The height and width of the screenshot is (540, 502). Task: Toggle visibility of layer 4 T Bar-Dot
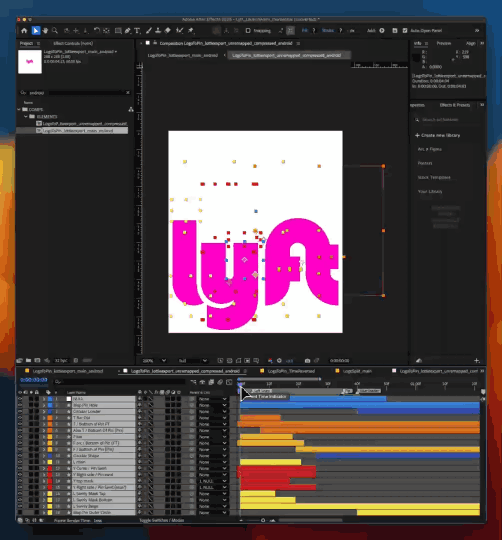click(20, 418)
